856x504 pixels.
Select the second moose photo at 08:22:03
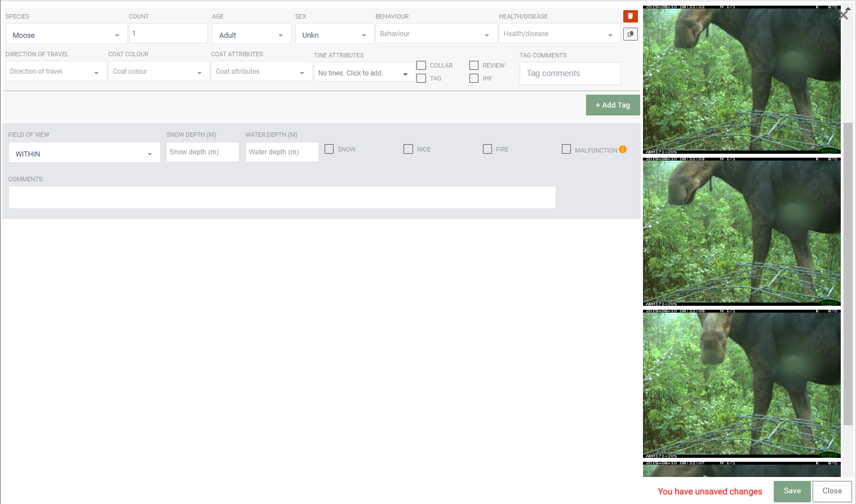tap(742, 231)
